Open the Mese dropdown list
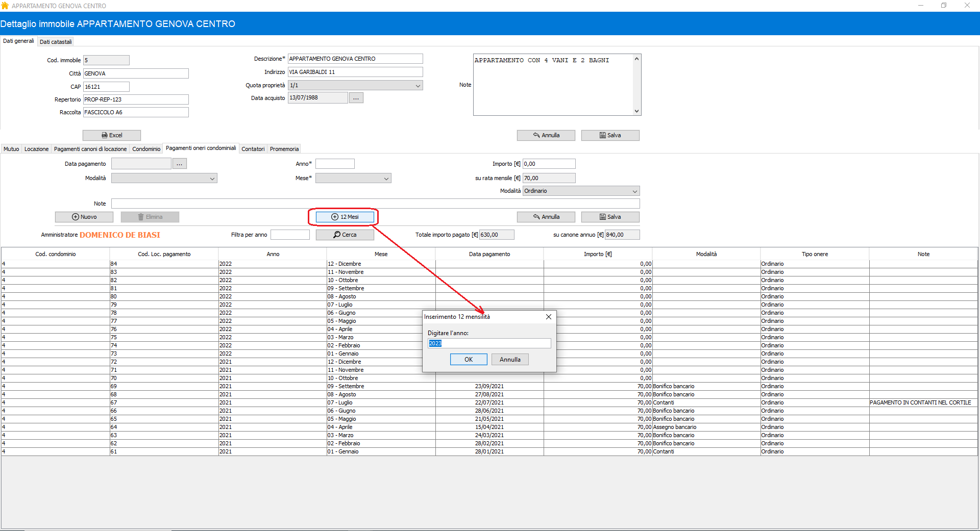This screenshot has height=531, width=980. point(386,179)
